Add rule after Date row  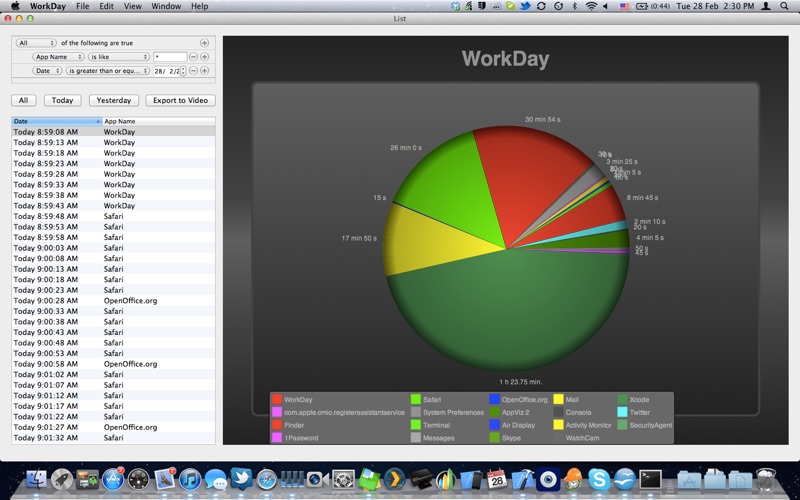[204, 70]
